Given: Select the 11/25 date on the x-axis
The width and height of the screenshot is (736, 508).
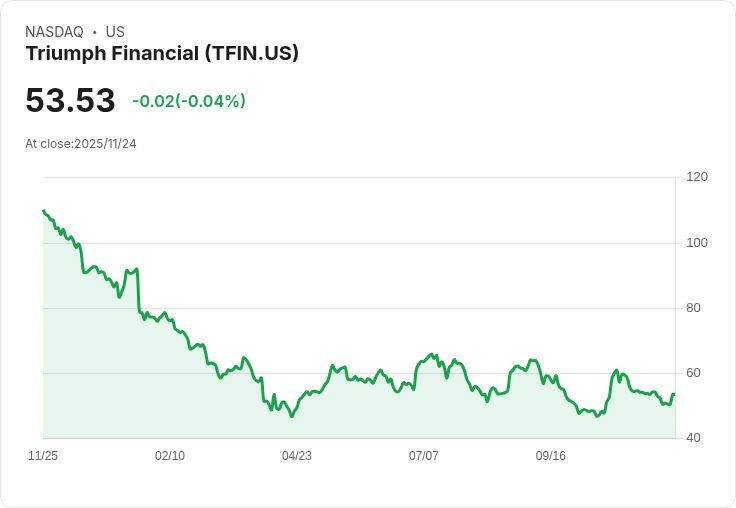Looking at the screenshot, I should 43,456.
